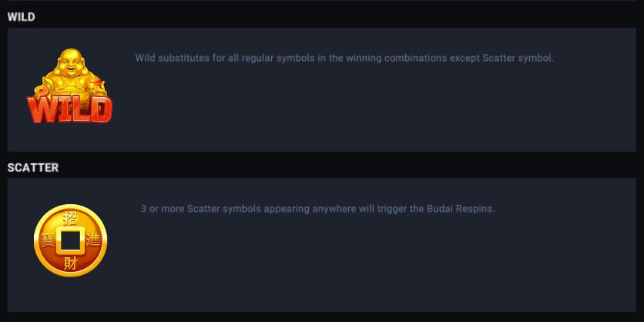Select the Wild substitutes description text
The width and height of the screenshot is (644, 322).
[x=344, y=58]
